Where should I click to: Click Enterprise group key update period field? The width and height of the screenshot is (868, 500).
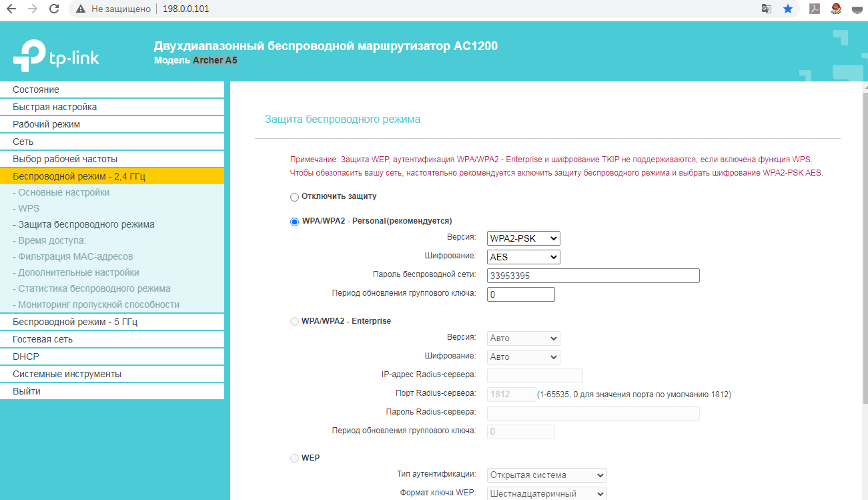pyautogui.click(x=521, y=432)
